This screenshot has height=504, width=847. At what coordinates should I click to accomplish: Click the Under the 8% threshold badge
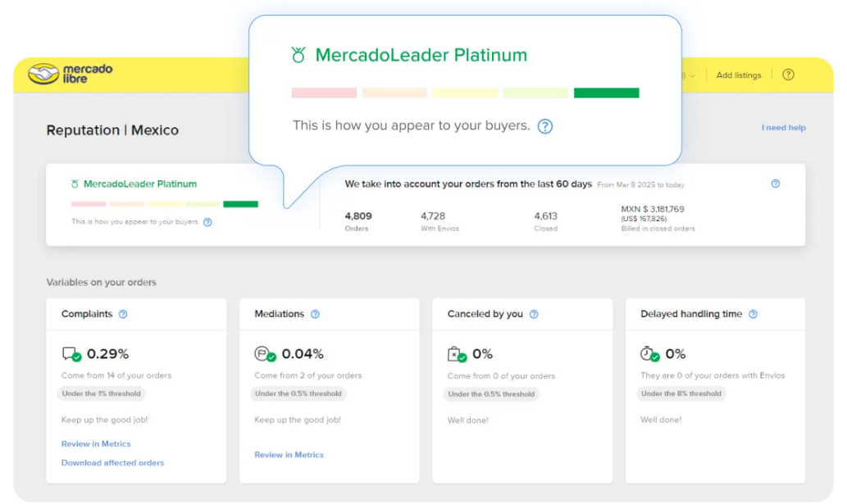pos(681,393)
